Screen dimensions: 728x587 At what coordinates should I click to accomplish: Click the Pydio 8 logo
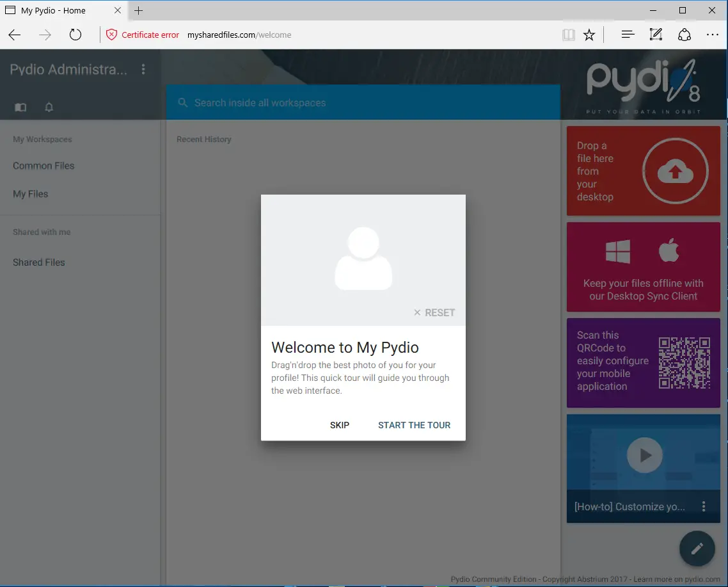644,86
